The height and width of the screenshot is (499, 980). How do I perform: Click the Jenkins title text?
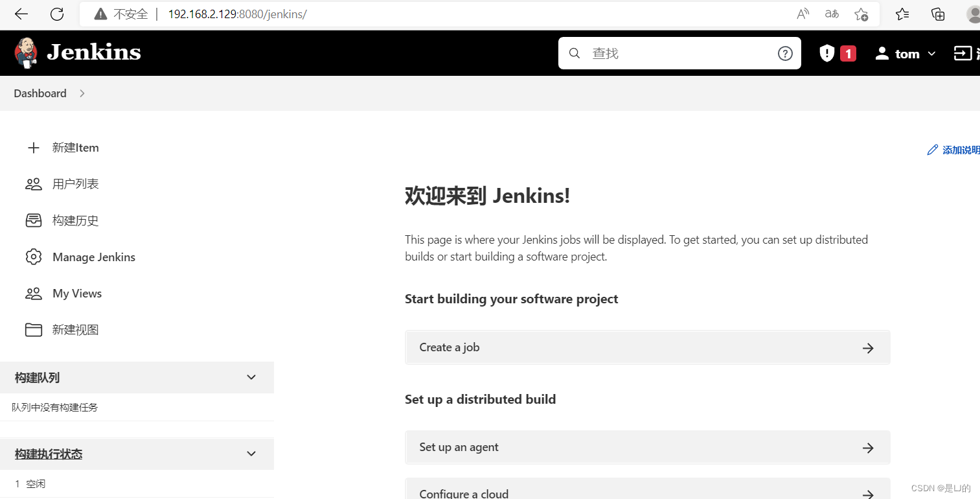click(94, 52)
